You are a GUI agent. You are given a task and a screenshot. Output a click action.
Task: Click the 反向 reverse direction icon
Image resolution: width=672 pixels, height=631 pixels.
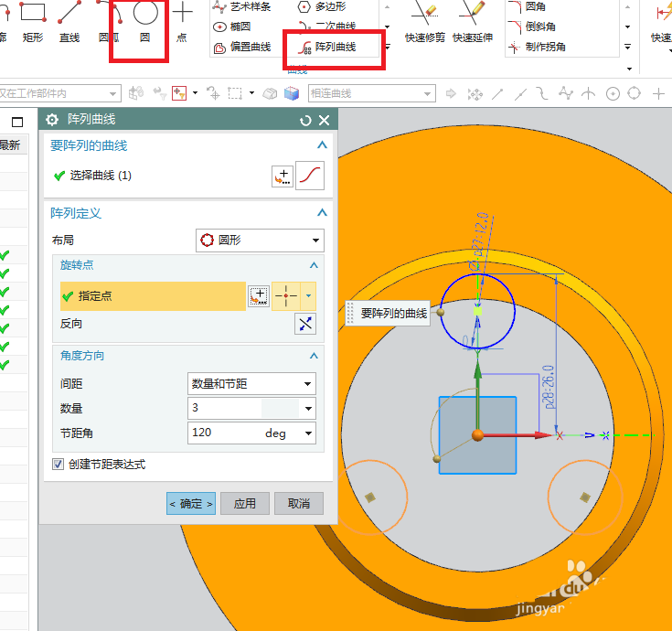point(305,324)
